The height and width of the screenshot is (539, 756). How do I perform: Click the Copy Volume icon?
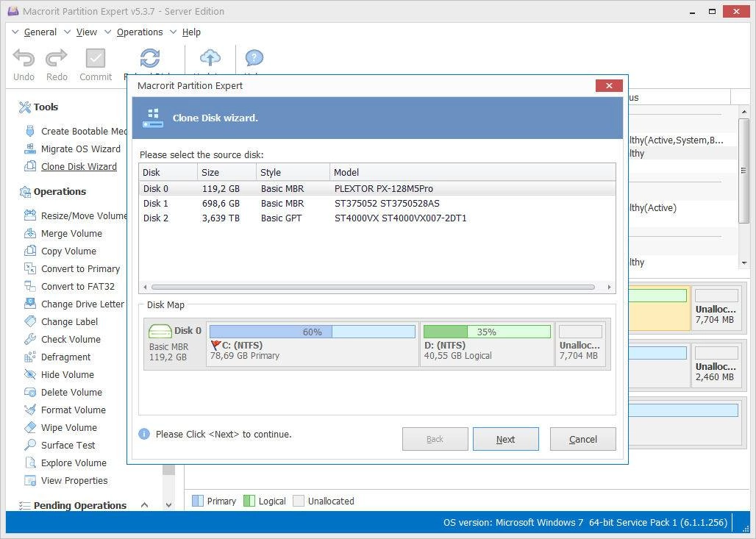(30, 251)
